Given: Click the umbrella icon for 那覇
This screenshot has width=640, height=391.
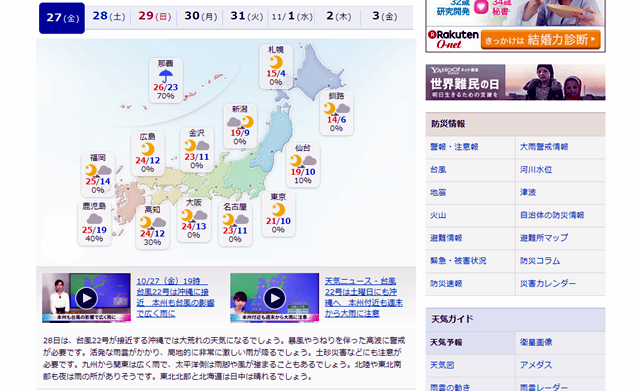Looking at the screenshot, I should pyautogui.click(x=166, y=76).
